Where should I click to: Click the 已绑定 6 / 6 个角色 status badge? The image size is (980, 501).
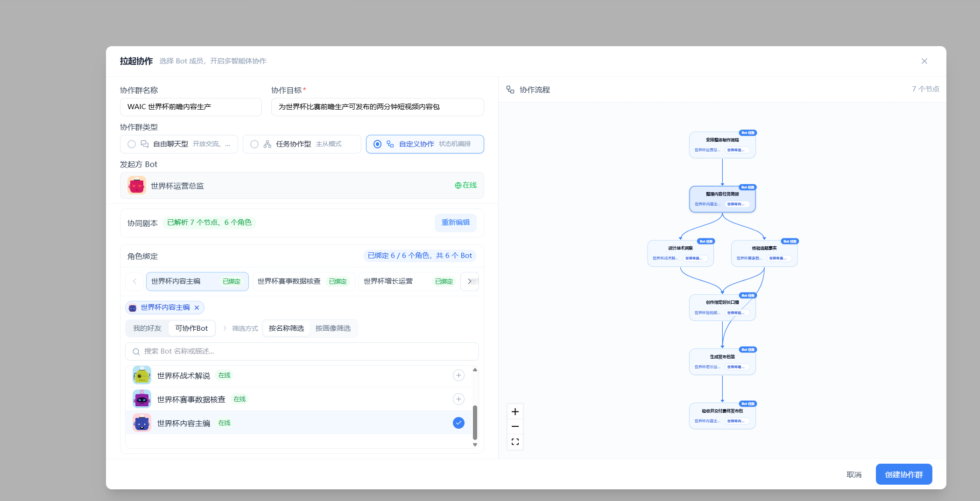point(420,256)
